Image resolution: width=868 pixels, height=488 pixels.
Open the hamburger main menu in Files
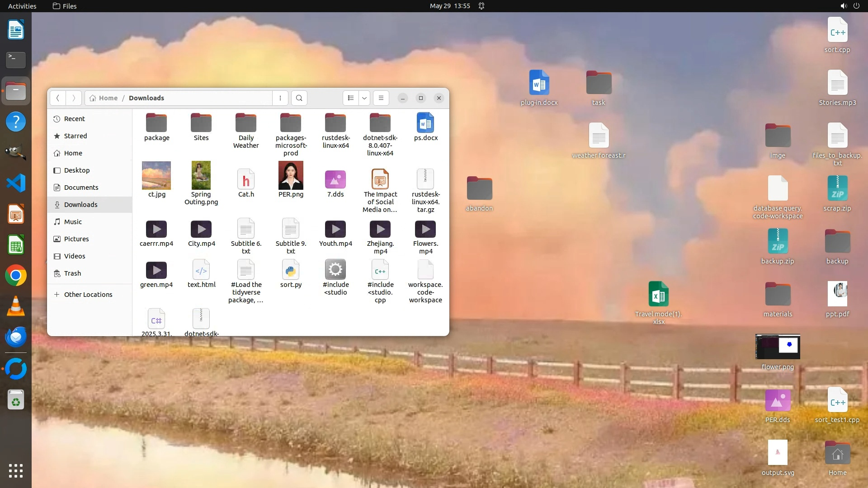tap(381, 98)
